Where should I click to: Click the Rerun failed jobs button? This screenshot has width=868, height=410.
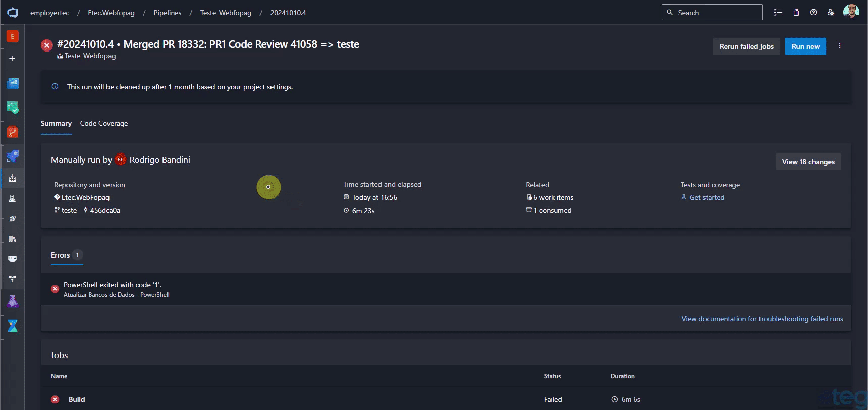pyautogui.click(x=746, y=46)
